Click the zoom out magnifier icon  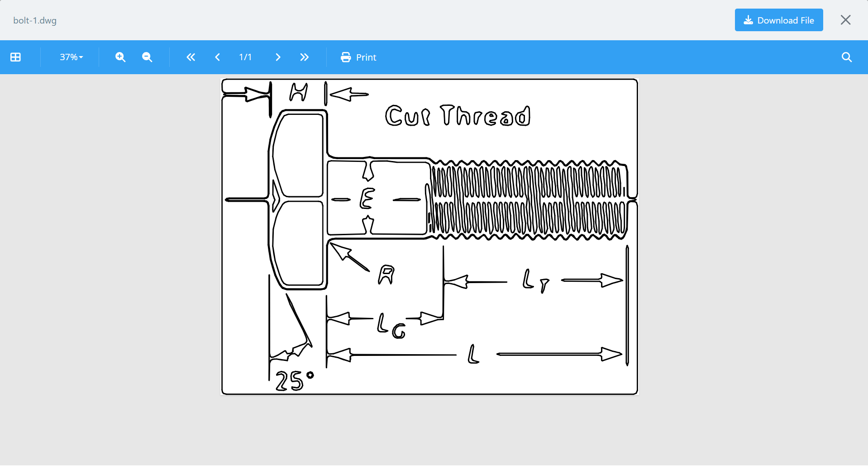pyautogui.click(x=147, y=57)
